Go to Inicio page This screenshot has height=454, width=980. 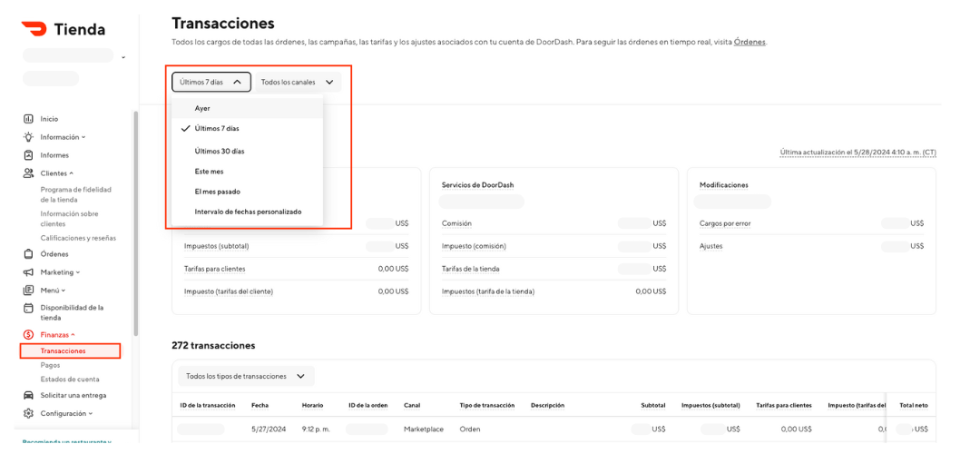coord(49,119)
